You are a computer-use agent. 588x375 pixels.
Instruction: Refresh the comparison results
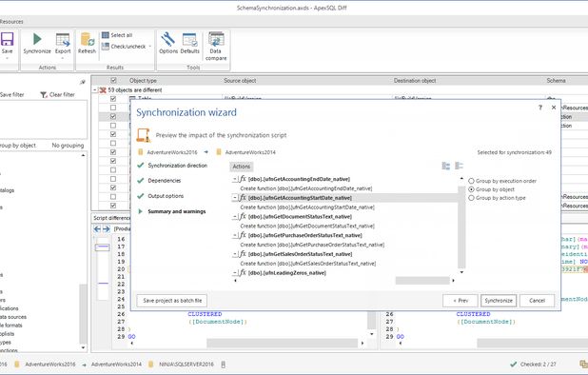pos(87,43)
